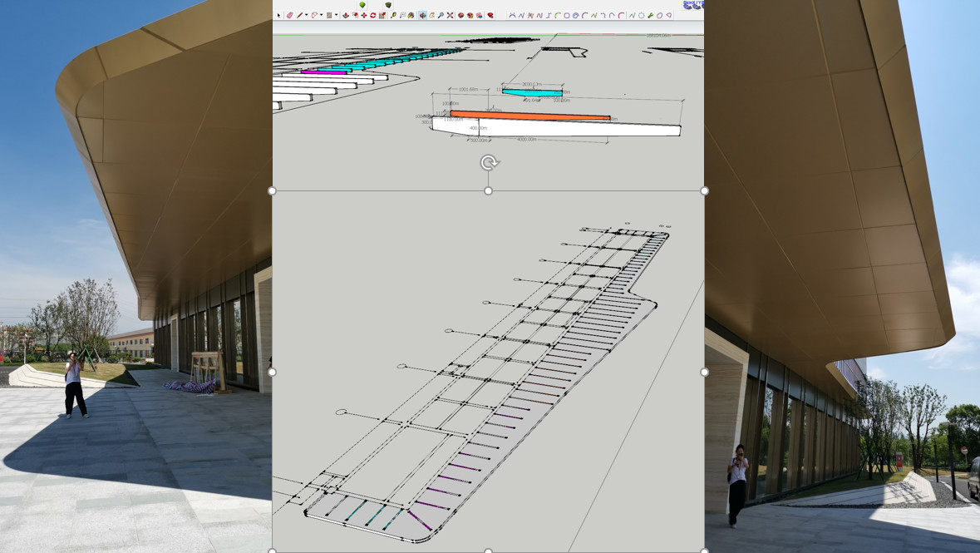Activate the Line pencil tool
This screenshot has width=980, height=553.
[x=299, y=15]
